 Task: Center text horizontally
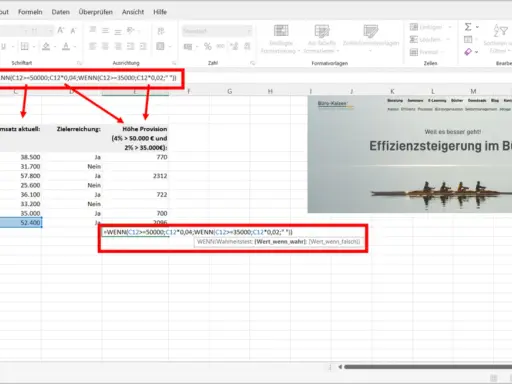[105, 46]
